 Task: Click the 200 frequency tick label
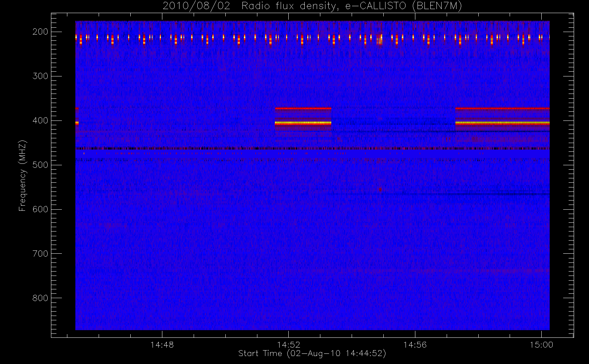[40, 32]
